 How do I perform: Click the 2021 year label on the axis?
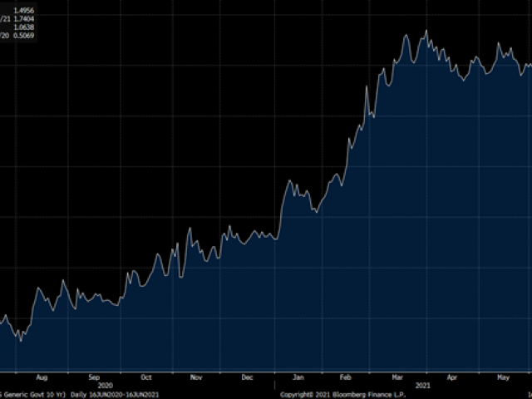point(422,385)
